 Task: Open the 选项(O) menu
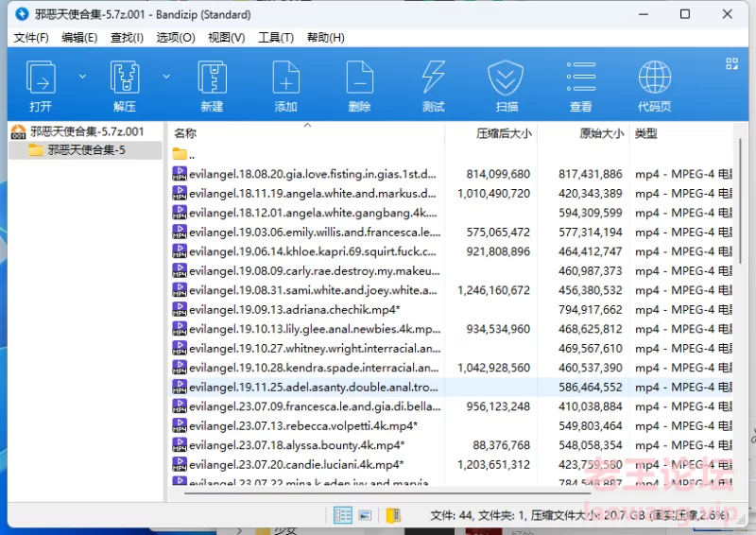[176, 38]
